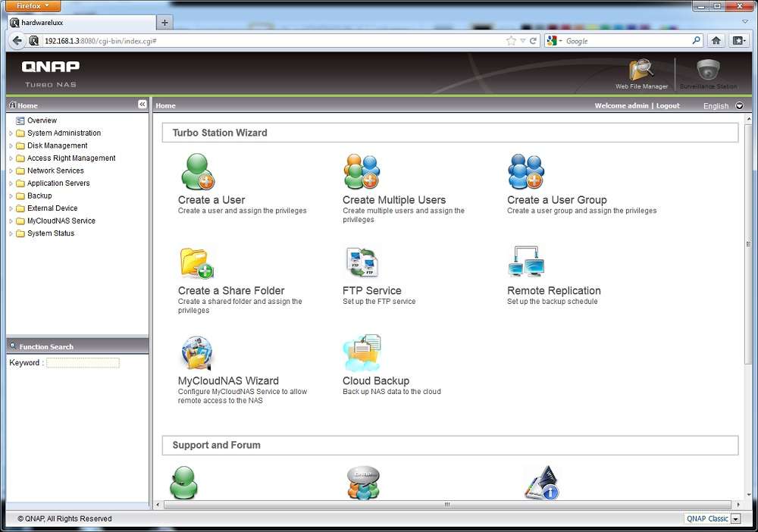Image resolution: width=758 pixels, height=532 pixels.
Task: Click the Logout link
Action: coord(668,105)
